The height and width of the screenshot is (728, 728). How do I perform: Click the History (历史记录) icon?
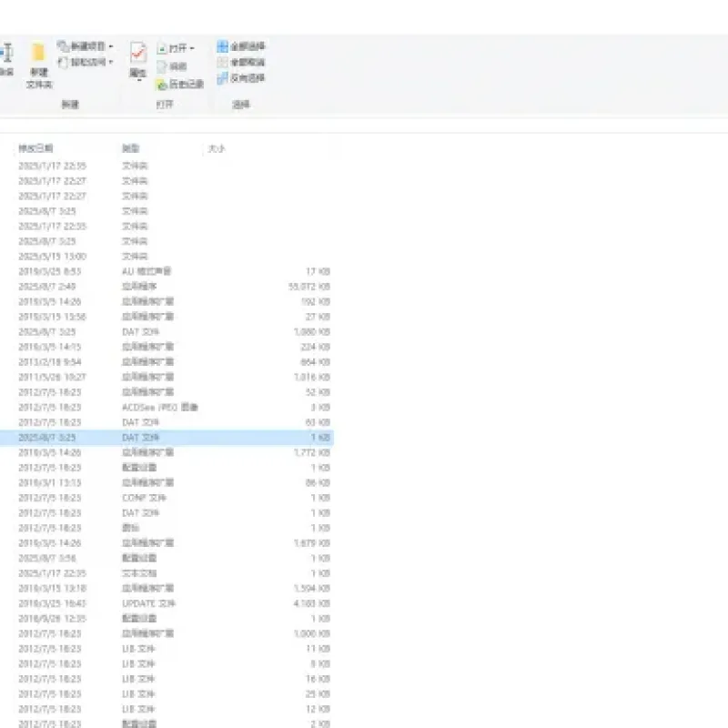162,85
